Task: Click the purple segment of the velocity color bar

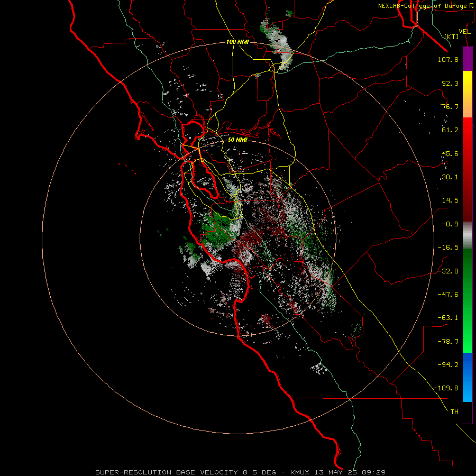Action: point(467,59)
